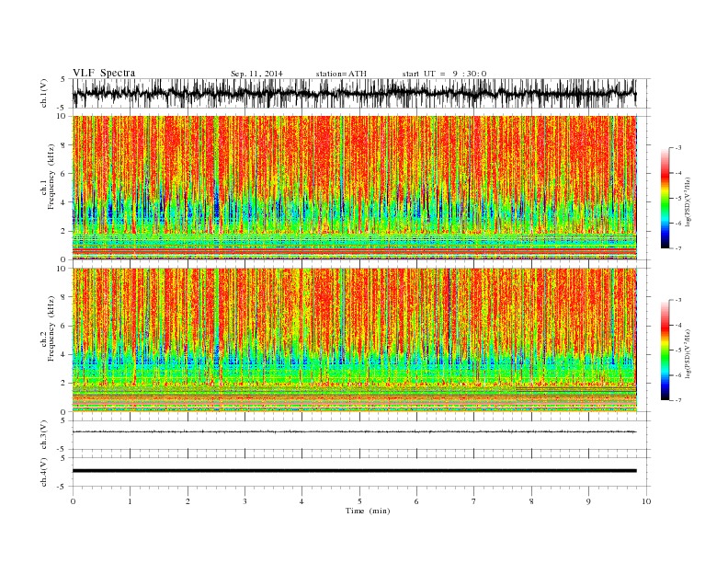Click the "9" time axis tick label

tap(588, 501)
